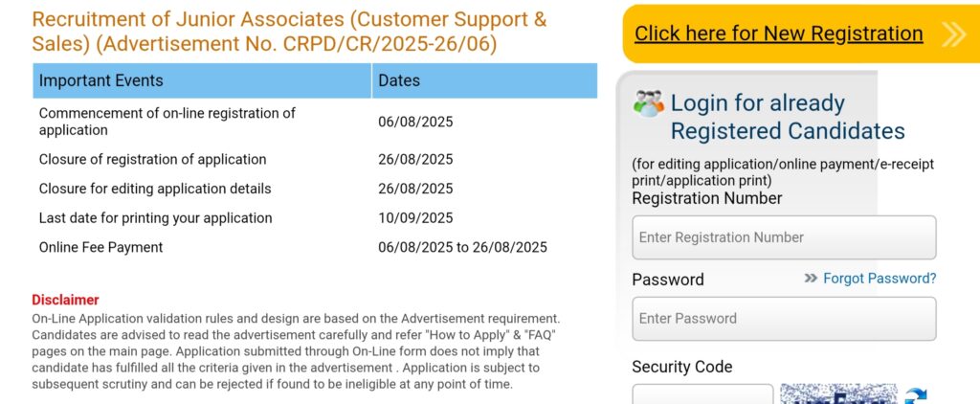Viewport: 980px width, 404px height.
Task: Click the double arrow on New Registration banner
Action: click(953, 34)
